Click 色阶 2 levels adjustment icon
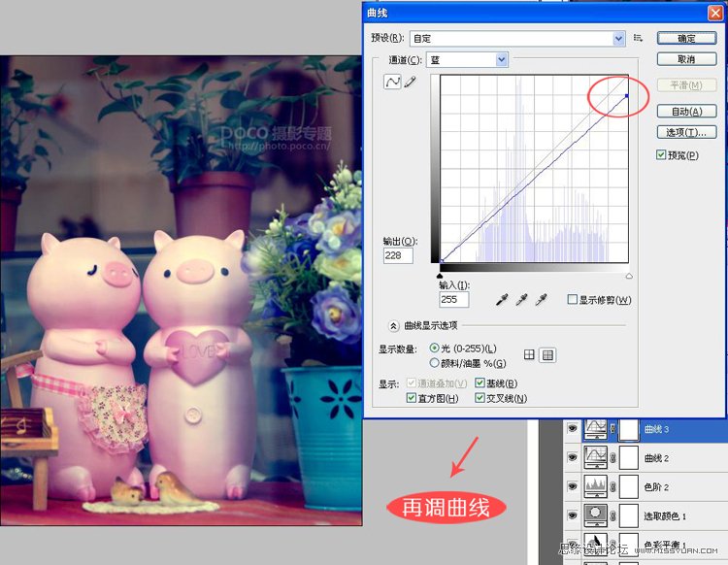Screen dimensions: 728x565 coord(595,486)
